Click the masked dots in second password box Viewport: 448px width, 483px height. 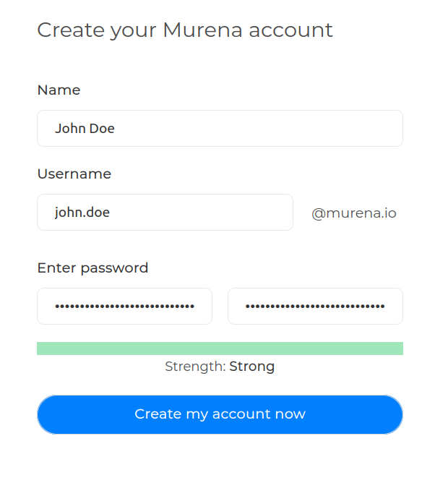[315, 307]
